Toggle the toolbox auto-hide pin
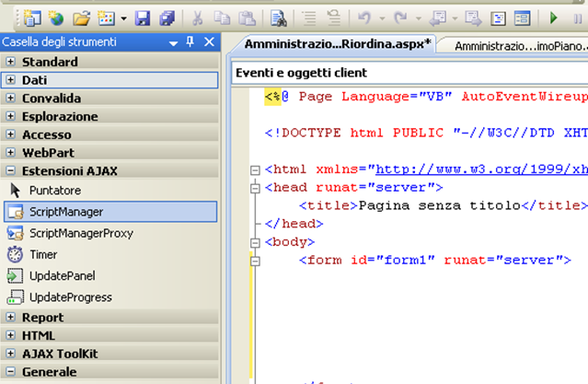 click(190, 41)
